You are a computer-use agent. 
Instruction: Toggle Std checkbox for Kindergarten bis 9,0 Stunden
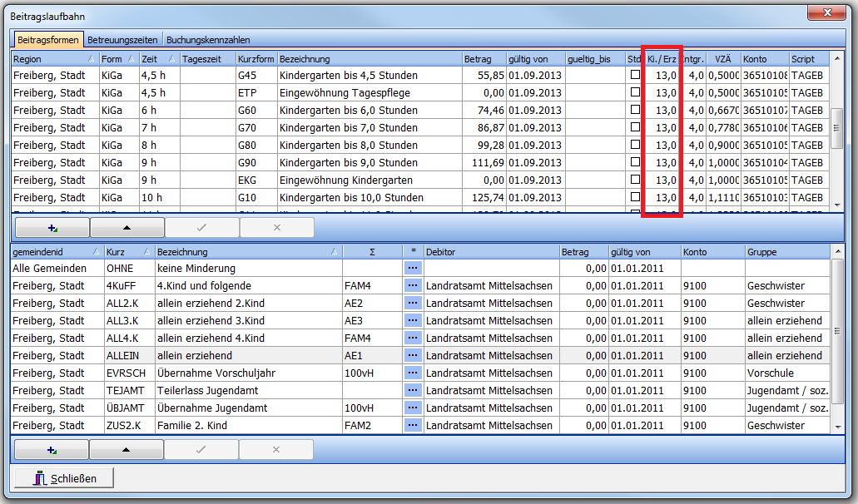coord(635,162)
